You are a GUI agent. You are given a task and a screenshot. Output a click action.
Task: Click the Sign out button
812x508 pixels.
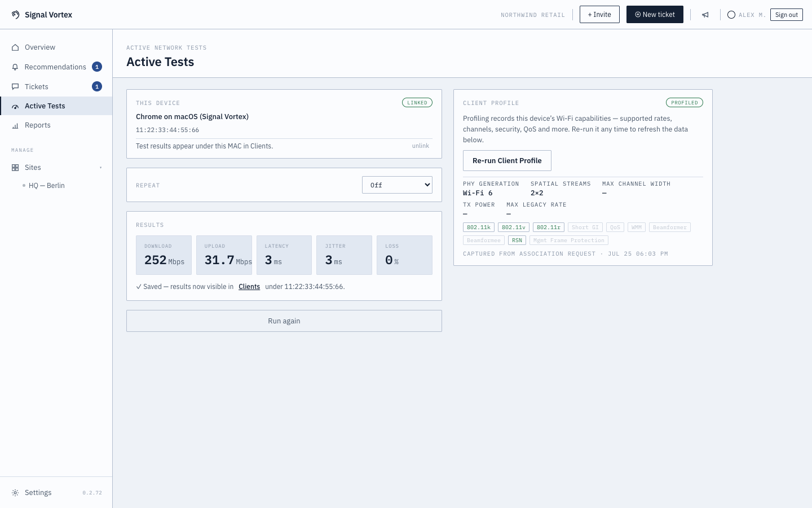(x=787, y=15)
